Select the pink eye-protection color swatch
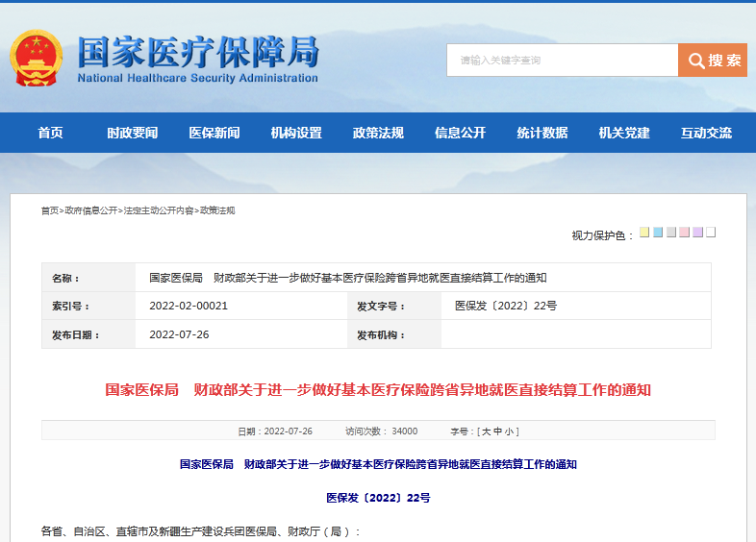This screenshot has width=756, height=542. click(x=684, y=233)
